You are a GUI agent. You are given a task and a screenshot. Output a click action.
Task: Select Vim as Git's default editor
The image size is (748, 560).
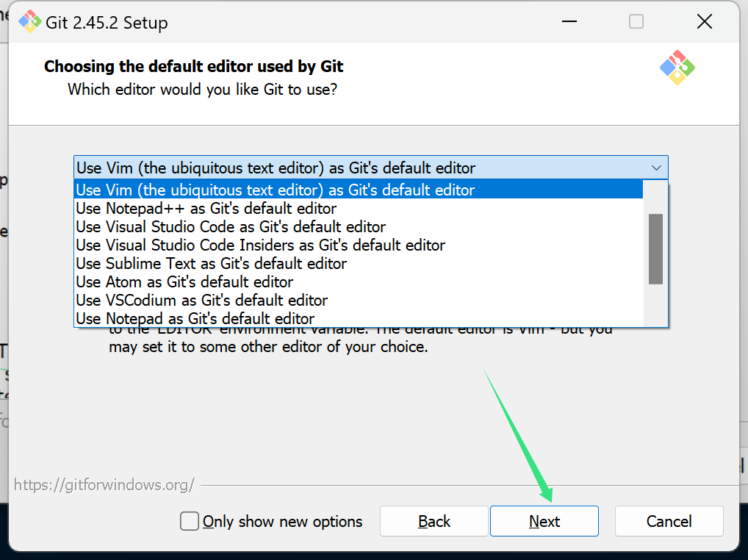[x=276, y=190]
